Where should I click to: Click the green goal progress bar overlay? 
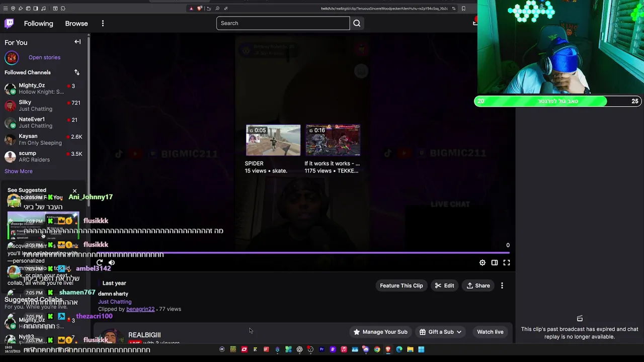pos(557,101)
